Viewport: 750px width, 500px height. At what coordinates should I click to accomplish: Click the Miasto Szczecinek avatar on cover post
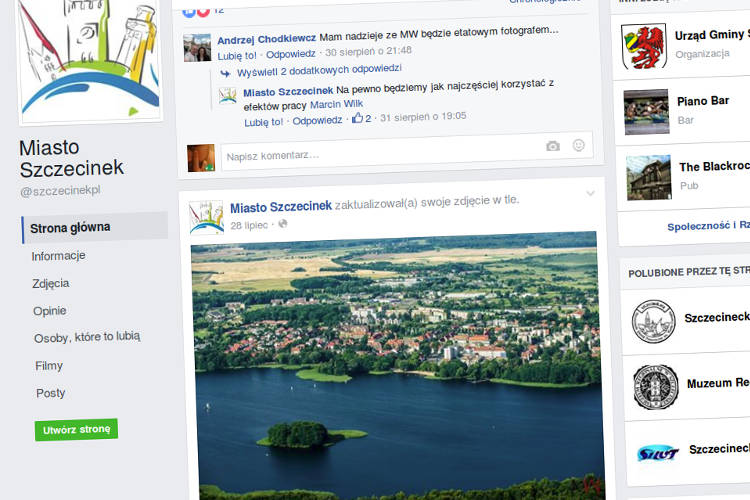tap(206, 218)
